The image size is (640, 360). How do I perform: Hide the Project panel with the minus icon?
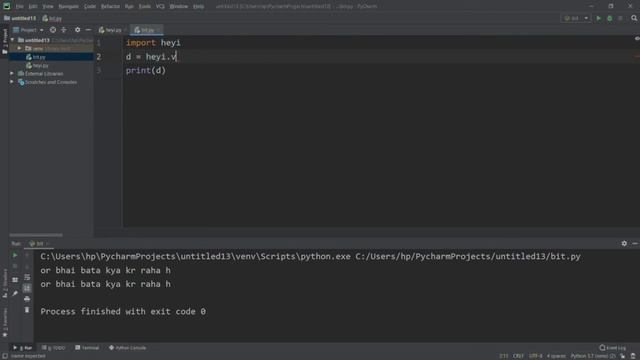point(88,30)
